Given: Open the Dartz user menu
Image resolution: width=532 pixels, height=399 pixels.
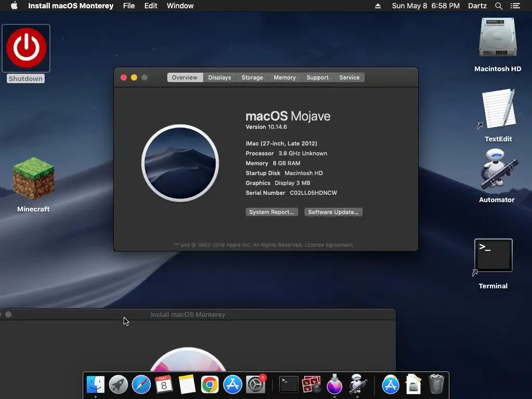Looking at the screenshot, I should [x=477, y=6].
